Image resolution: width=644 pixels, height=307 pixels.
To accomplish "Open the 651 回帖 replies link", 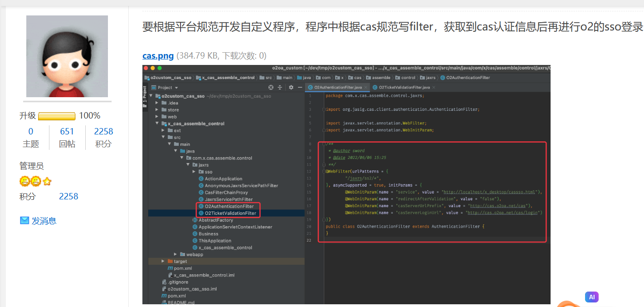I will 67,132.
